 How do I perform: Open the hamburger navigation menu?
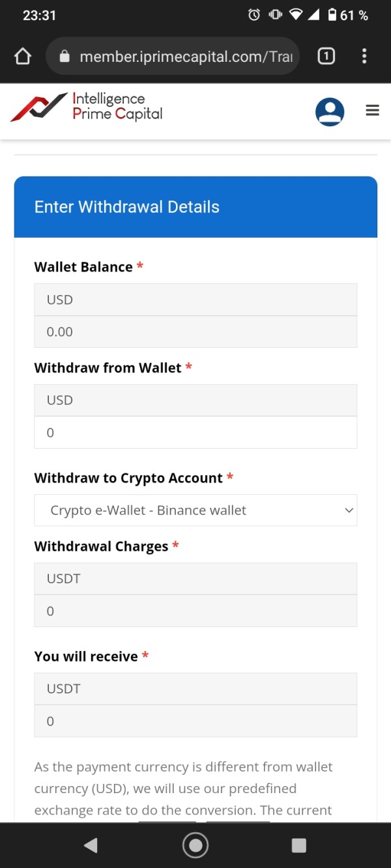373,111
